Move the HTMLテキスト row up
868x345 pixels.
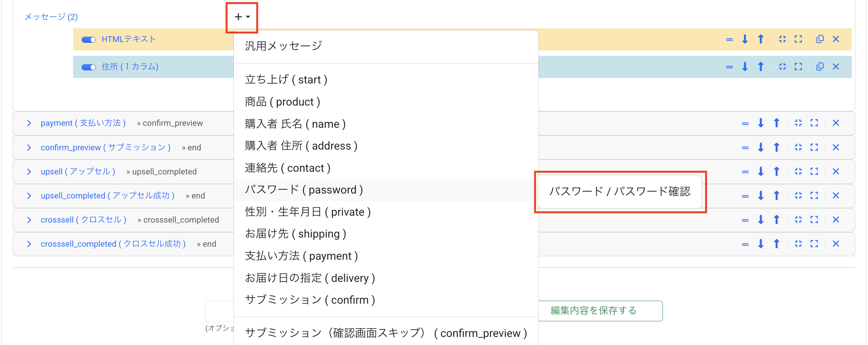point(761,39)
